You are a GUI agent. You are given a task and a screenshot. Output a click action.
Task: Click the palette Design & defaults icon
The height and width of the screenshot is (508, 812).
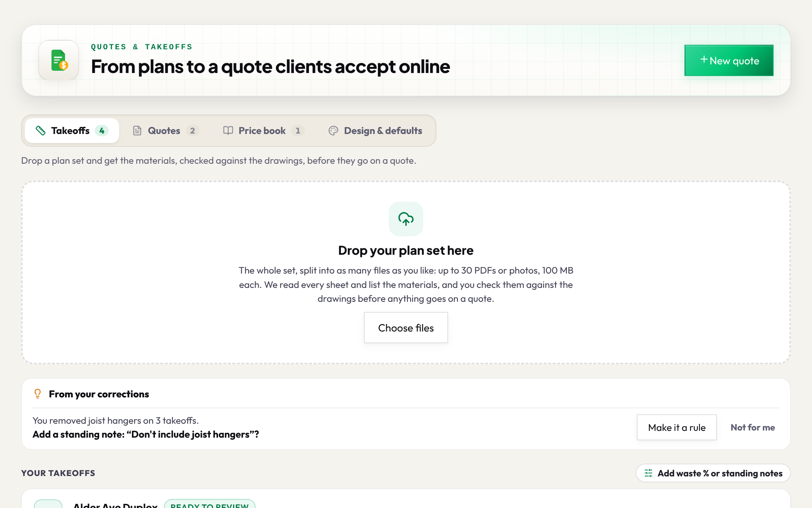click(333, 131)
